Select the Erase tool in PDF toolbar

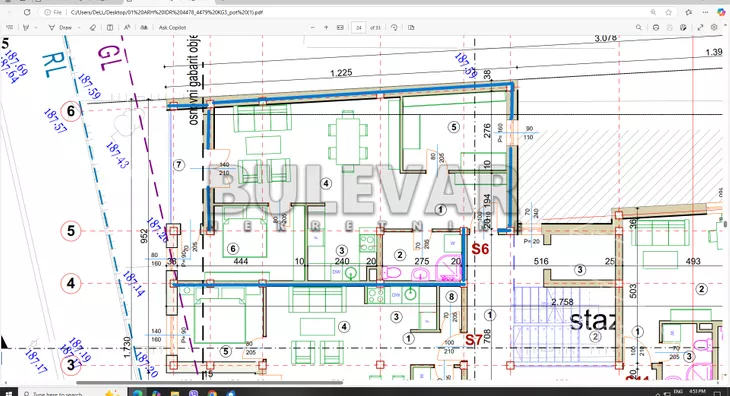[x=93, y=28]
